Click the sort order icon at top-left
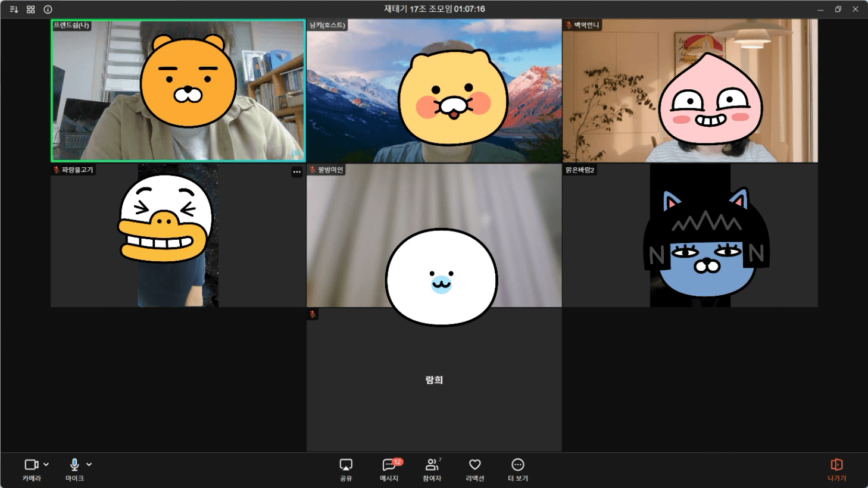This screenshot has width=868, height=488. (14, 10)
